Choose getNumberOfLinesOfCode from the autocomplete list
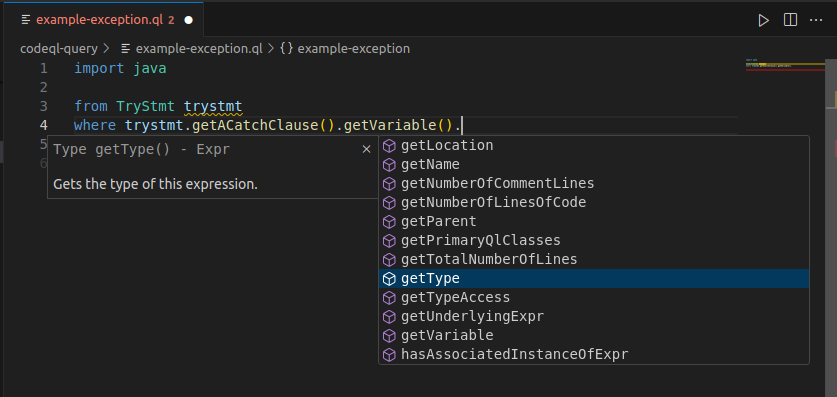This screenshot has width=837, height=397. (594, 202)
